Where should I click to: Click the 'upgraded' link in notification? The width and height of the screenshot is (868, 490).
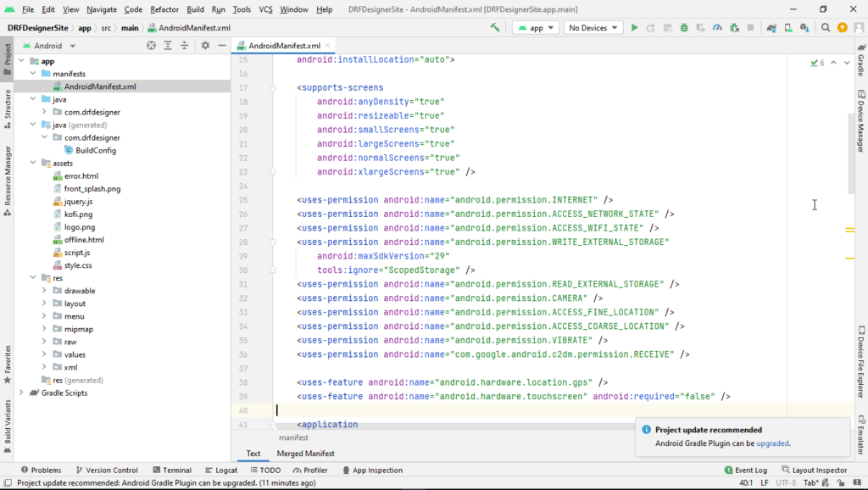(x=772, y=443)
